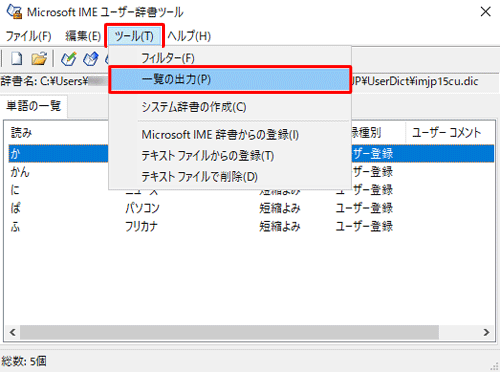The height and width of the screenshot is (372, 500).
Task: Click the edit word icon with blue pencil
Action: (91, 59)
